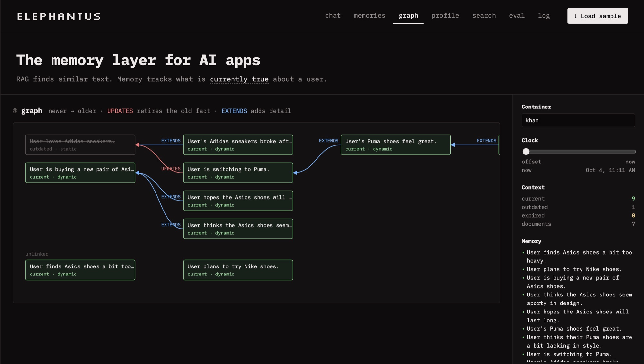This screenshot has height=364, width=644.
Task: Switch to the eval tab
Action: (x=516, y=15)
